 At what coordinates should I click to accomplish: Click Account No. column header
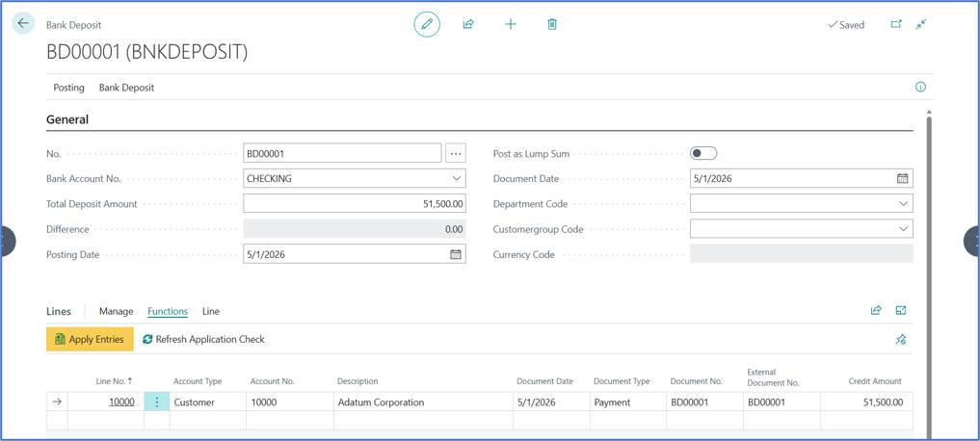click(272, 381)
